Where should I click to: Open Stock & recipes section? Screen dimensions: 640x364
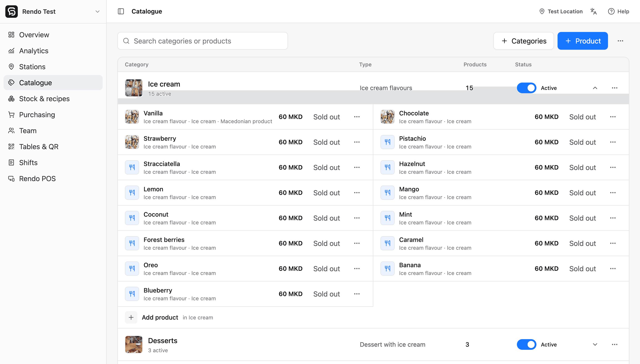pos(53,99)
